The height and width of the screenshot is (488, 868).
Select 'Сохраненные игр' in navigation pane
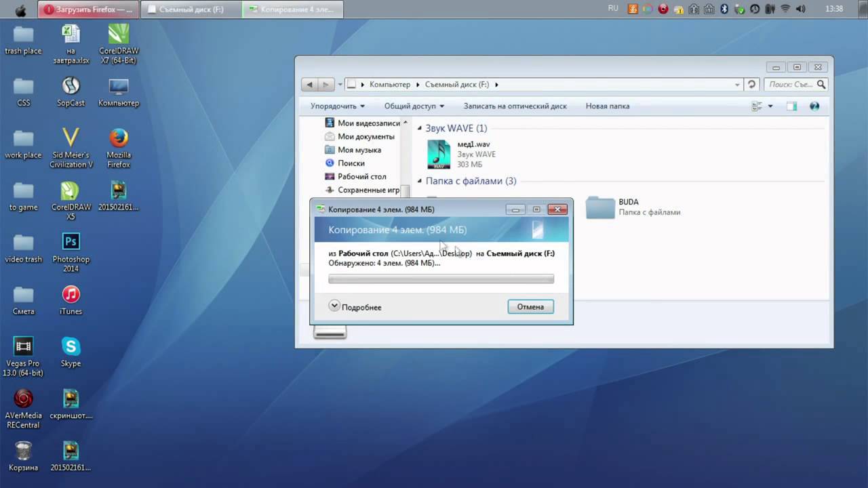(x=363, y=190)
